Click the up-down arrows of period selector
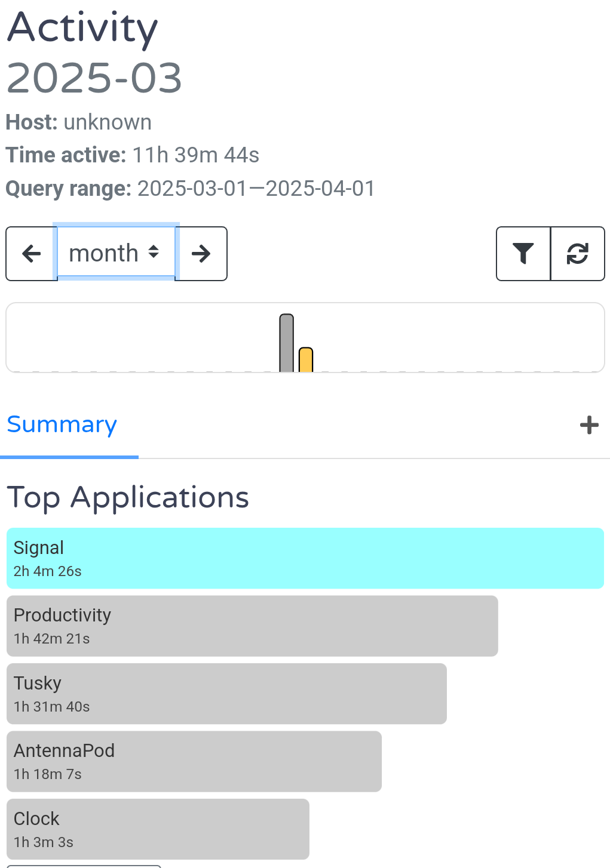The image size is (610, 868). (154, 252)
